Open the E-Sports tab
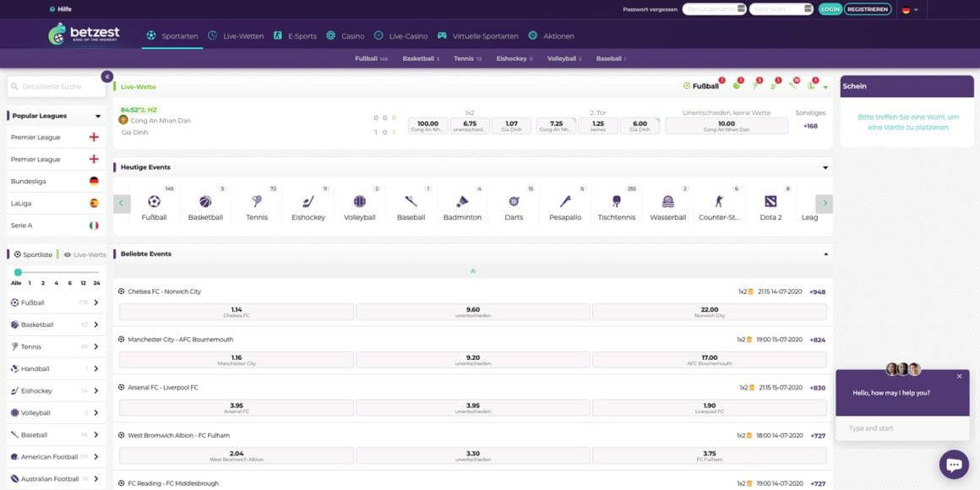 [295, 35]
